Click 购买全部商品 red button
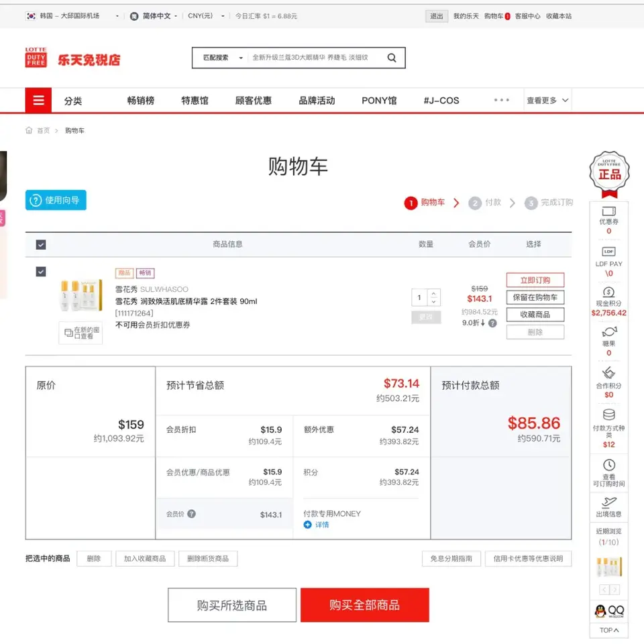Viewport: 644px width, 644px height. coord(365,604)
